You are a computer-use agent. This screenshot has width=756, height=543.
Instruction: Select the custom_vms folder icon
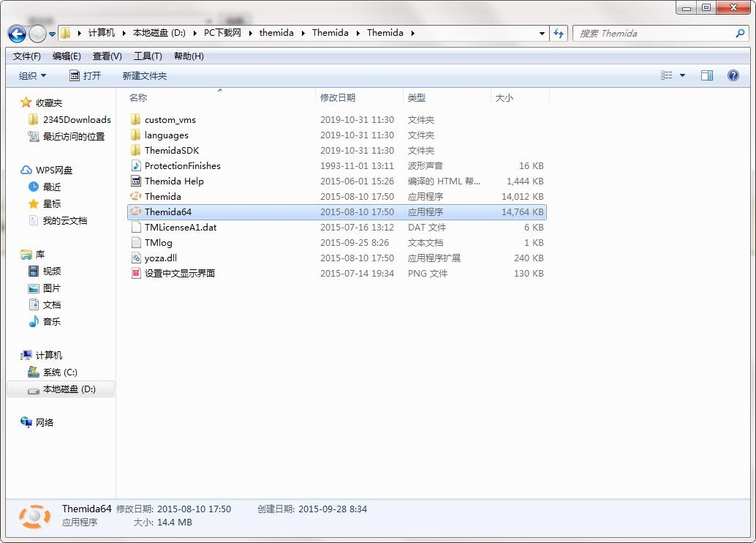pyautogui.click(x=136, y=119)
